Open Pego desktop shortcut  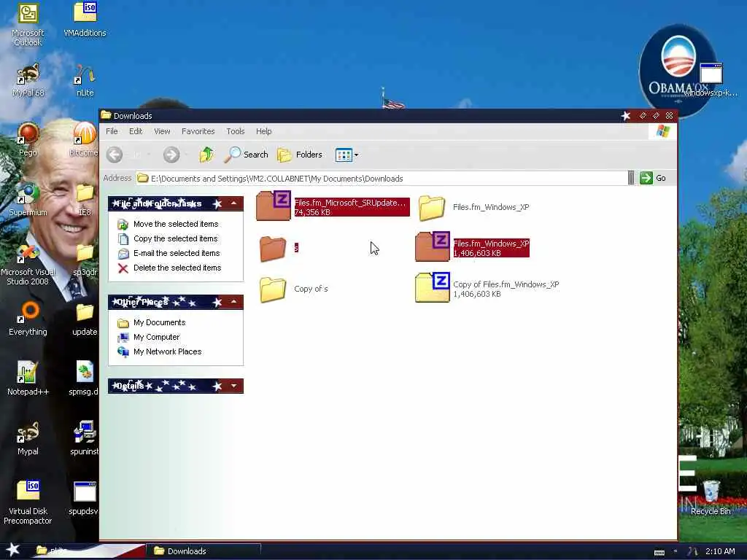[28, 139]
